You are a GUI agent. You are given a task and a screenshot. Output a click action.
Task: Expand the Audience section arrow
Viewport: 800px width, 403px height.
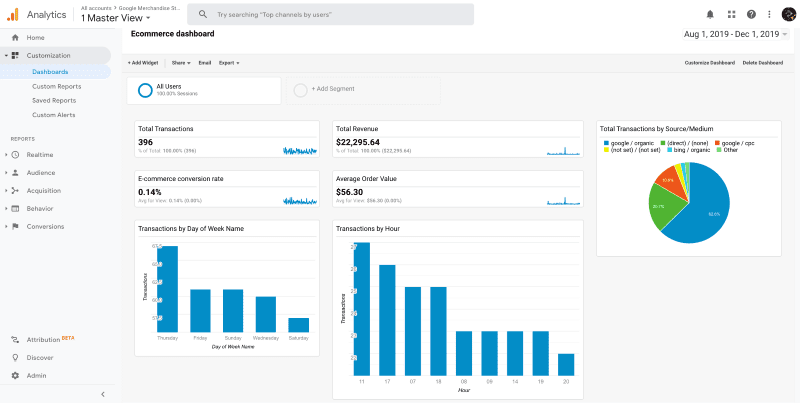coord(5,172)
